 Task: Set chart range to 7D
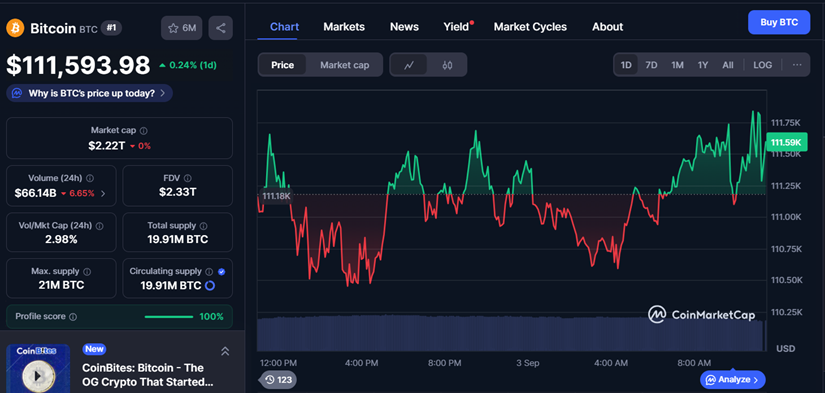[651, 65]
